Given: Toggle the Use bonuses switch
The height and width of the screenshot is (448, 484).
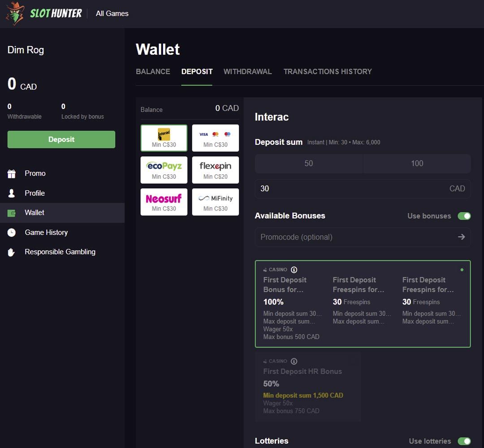Looking at the screenshot, I should 464,216.
